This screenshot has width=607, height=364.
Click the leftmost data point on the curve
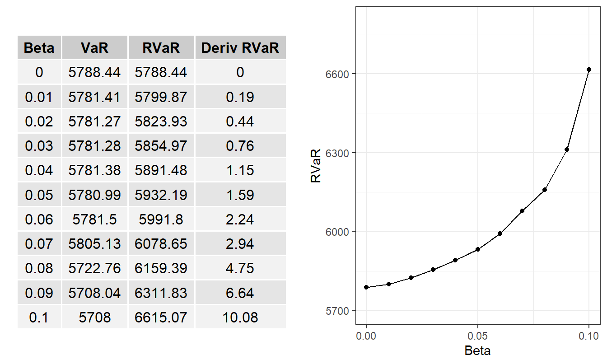(x=367, y=286)
